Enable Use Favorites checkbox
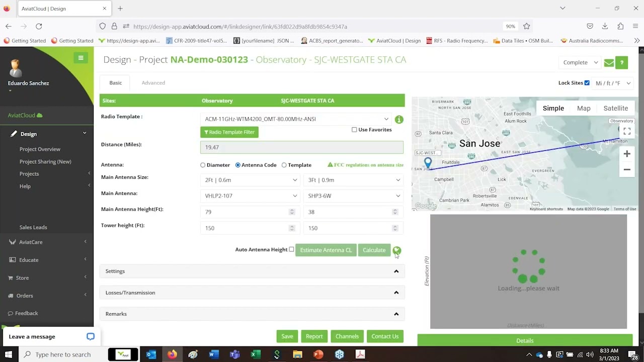The height and width of the screenshot is (362, 644). click(354, 130)
